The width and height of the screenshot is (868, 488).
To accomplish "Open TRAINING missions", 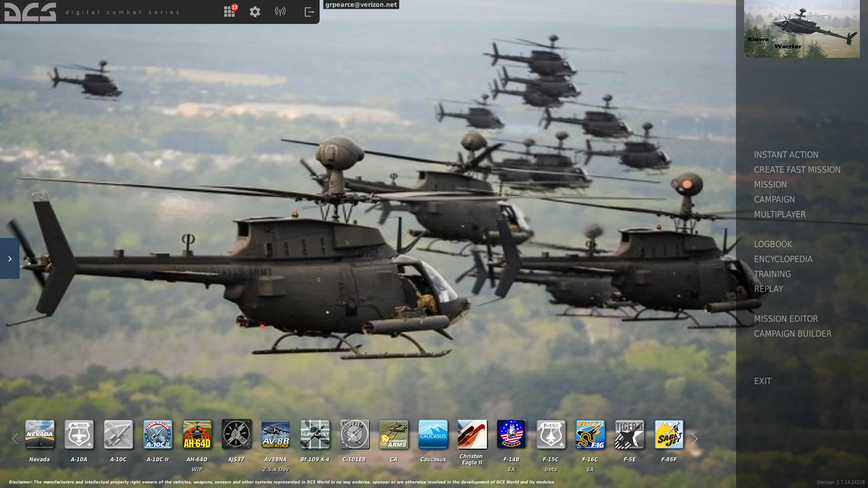I will pos(772,274).
